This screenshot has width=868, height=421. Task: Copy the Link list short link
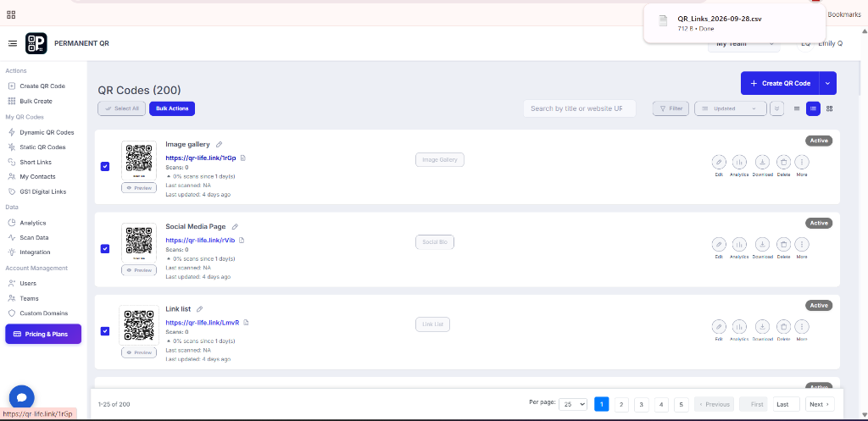(247, 323)
